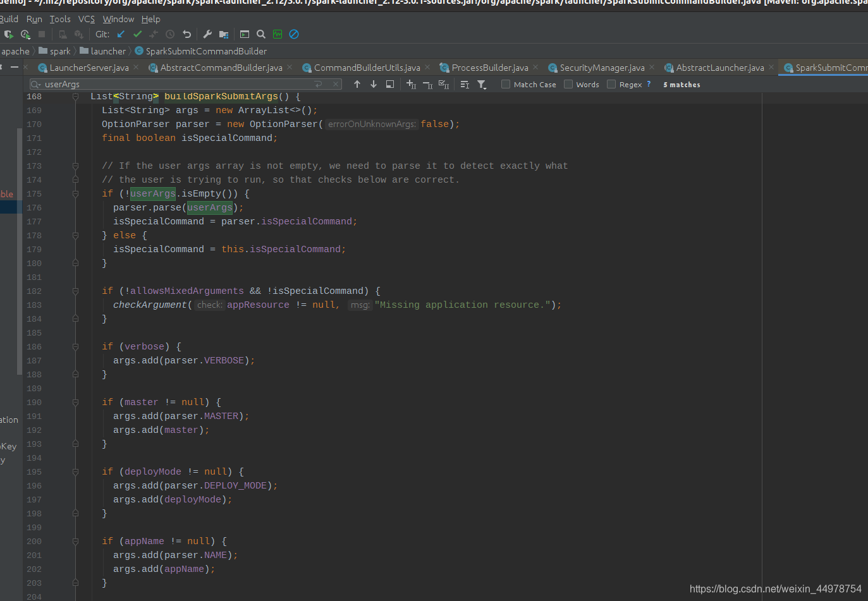Click the hide panel minus icon

pyautogui.click(x=15, y=67)
